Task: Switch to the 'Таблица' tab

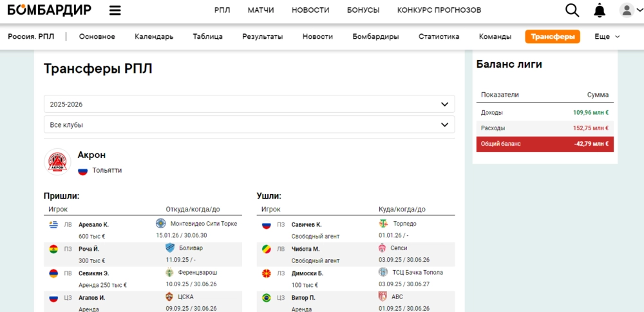Action: [x=207, y=37]
